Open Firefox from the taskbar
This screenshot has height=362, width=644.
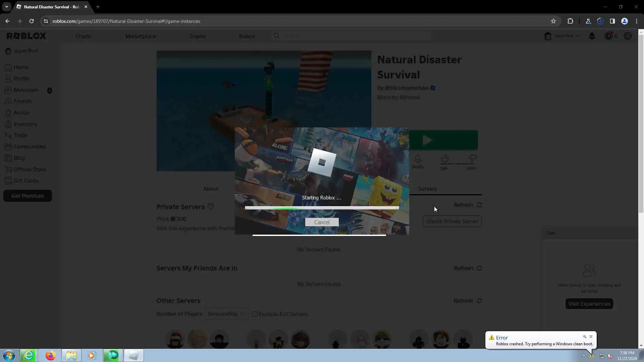(50, 355)
